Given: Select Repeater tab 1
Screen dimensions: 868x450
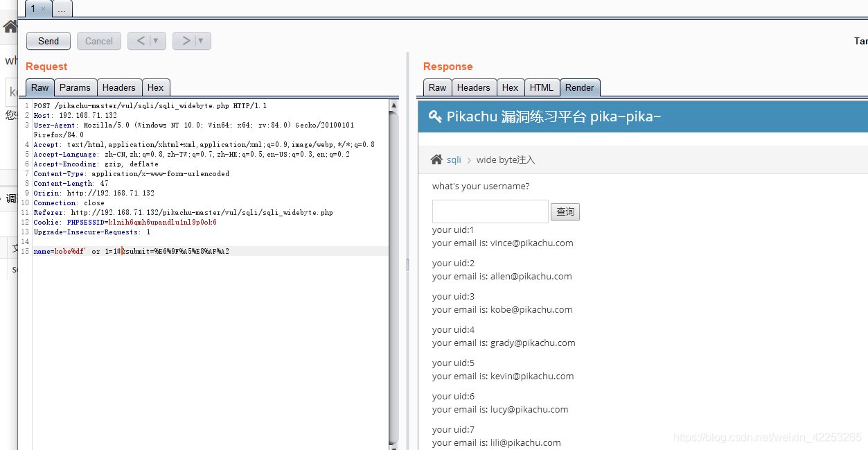Looking at the screenshot, I should click(33, 8).
